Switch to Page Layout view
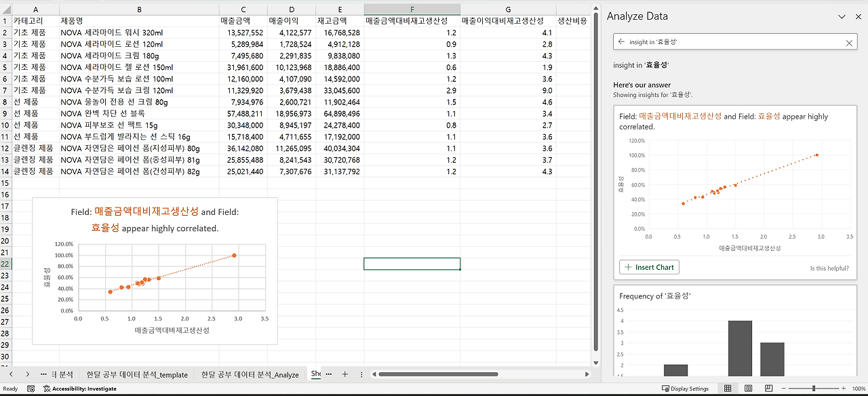 (x=747, y=389)
